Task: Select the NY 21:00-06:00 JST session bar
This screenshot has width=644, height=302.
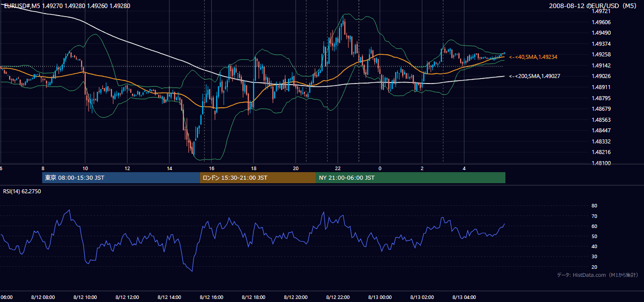Action: (x=411, y=178)
